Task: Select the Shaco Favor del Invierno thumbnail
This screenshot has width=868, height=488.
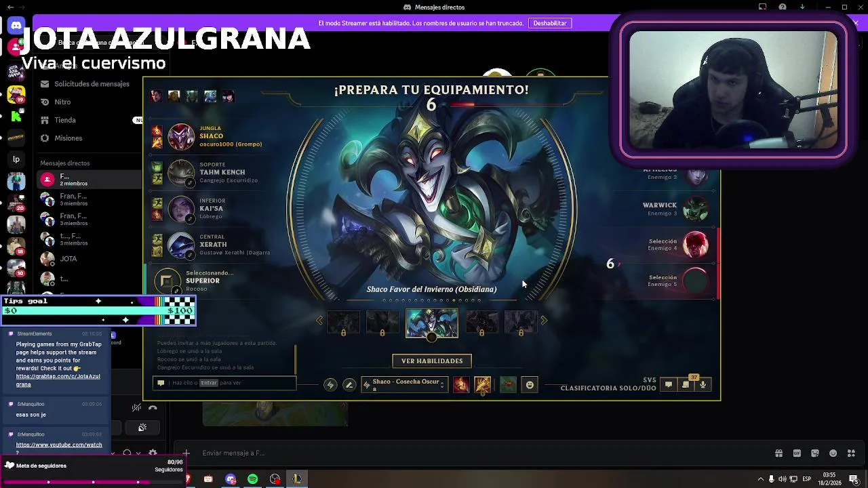Action: click(432, 322)
